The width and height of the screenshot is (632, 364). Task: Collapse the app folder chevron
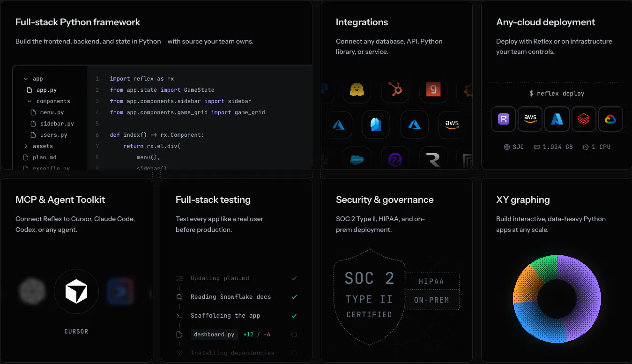point(26,79)
